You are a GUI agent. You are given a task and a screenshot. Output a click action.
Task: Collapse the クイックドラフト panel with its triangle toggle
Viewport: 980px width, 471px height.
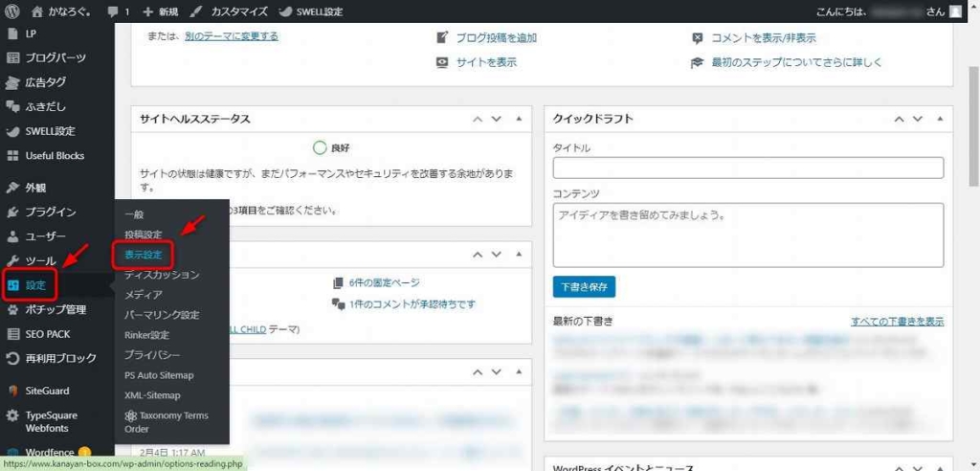[x=941, y=119]
